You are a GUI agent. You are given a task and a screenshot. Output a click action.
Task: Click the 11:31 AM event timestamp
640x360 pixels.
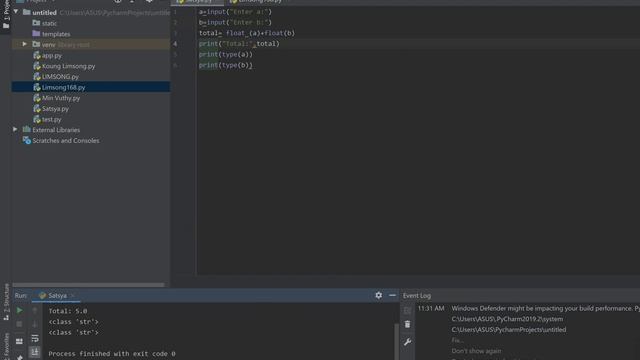point(431,308)
